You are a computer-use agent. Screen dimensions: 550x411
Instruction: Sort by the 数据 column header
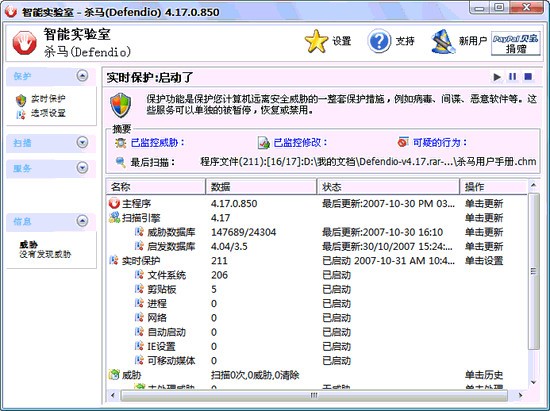coord(261,187)
